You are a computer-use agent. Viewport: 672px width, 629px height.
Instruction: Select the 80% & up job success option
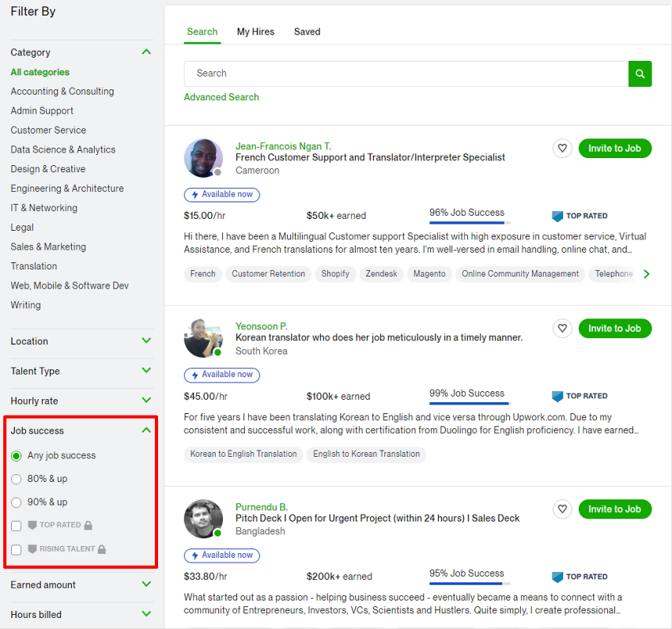(17, 478)
